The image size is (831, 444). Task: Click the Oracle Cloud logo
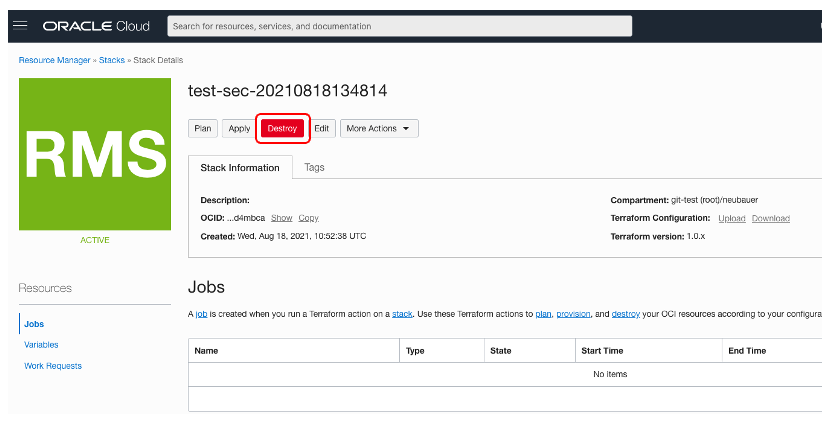tap(98, 25)
